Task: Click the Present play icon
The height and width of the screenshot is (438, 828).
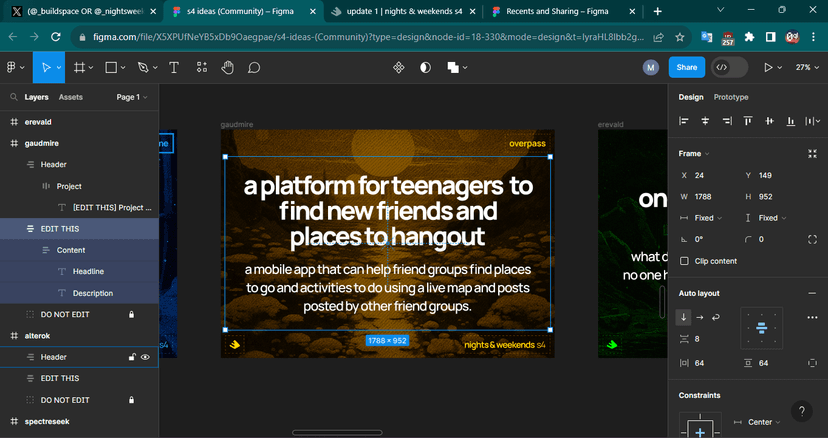Action: pos(768,68)
